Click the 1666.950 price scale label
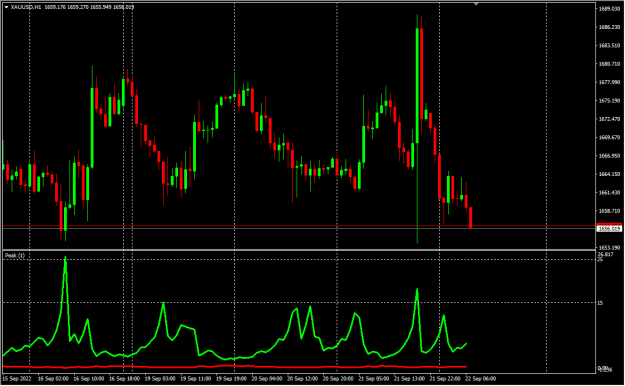This screenshot has width=625, height=386. point(609,156)
